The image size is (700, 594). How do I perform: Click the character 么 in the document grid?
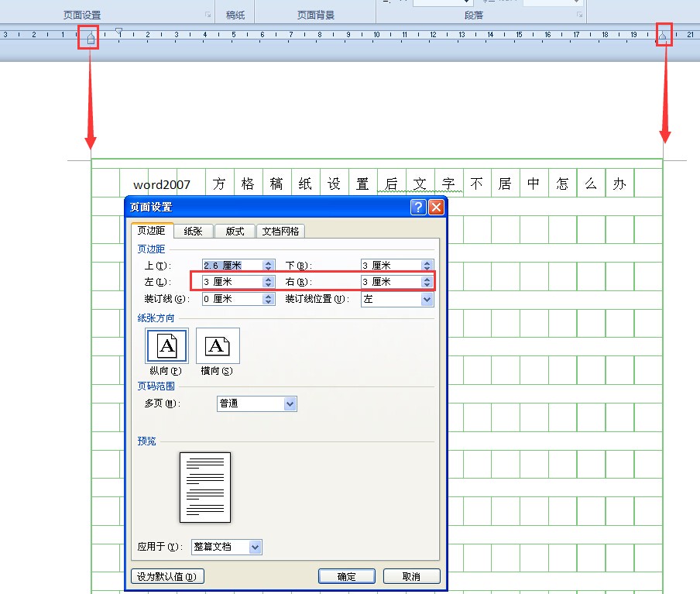click(591, 184)
